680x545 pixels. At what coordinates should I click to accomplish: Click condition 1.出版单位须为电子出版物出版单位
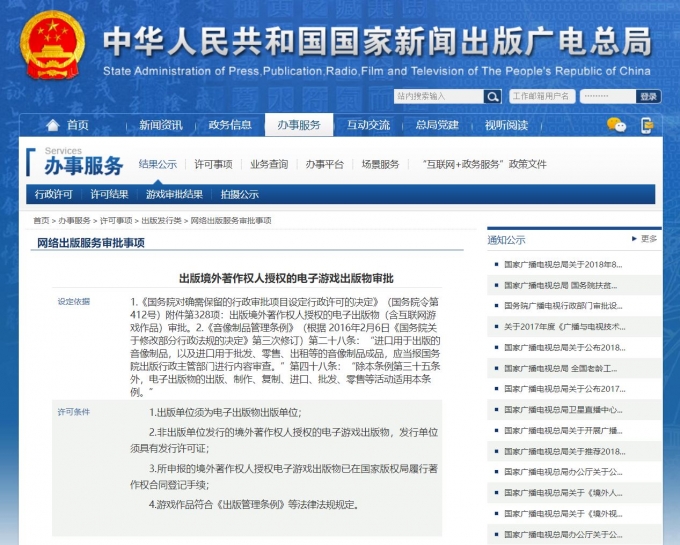(x=225, y=412)
